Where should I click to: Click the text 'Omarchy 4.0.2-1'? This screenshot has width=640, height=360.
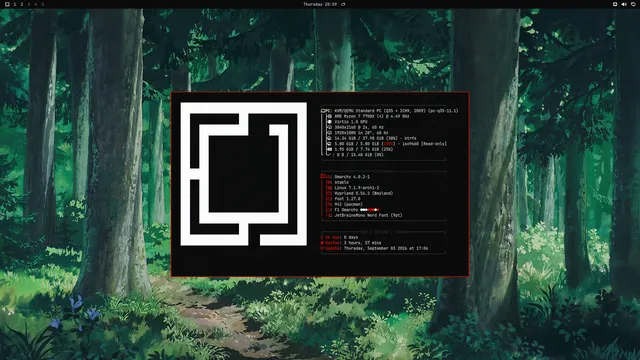click(352, 177)
